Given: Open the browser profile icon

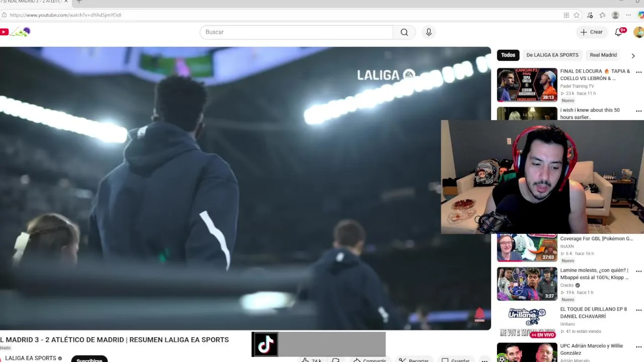Looking at the screenshot, I should [615, 15].
